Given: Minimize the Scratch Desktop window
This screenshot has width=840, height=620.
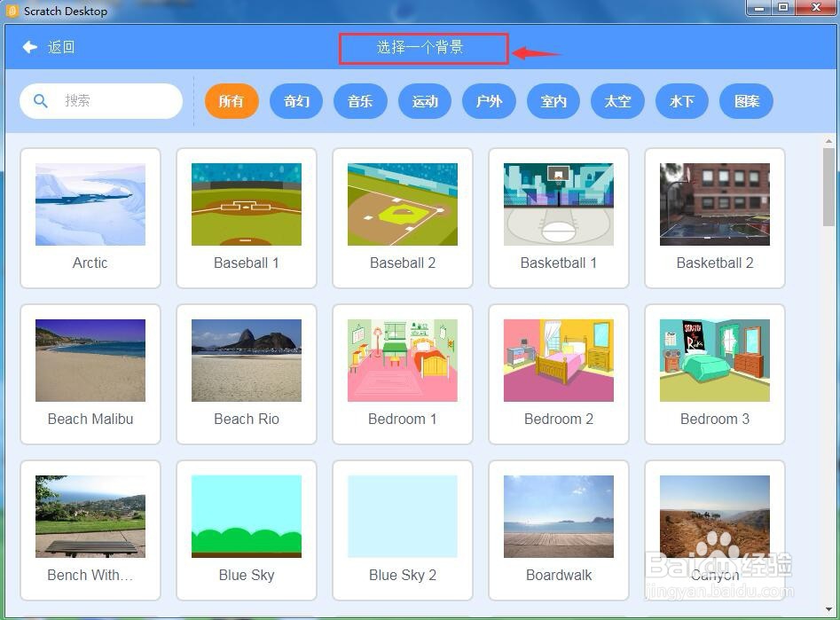Looking at the screenshot, I should pos(759,7).
